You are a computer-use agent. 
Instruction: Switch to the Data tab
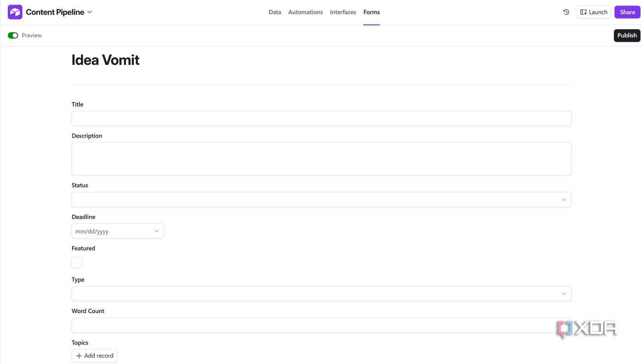coord(274,12)
